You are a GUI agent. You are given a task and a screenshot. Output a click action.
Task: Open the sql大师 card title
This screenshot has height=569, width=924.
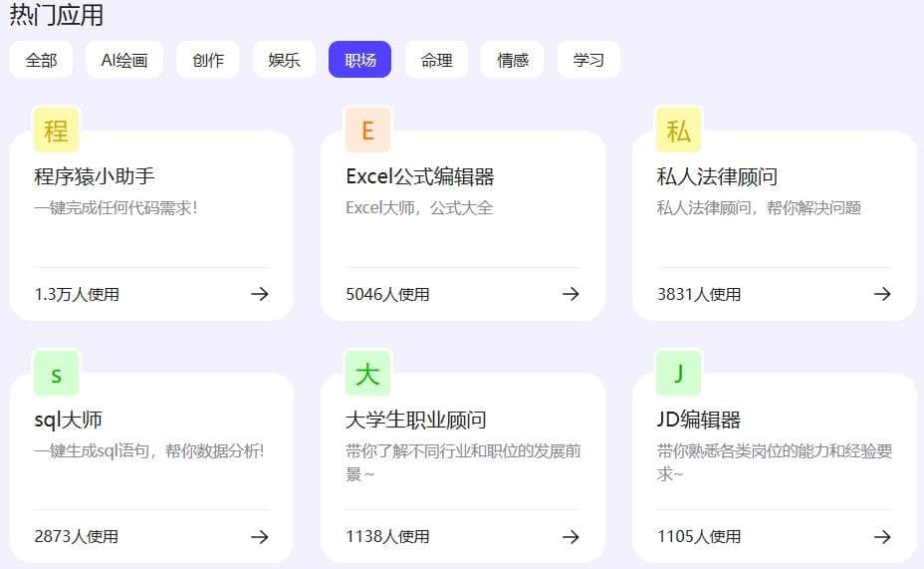tap(69, 420)
